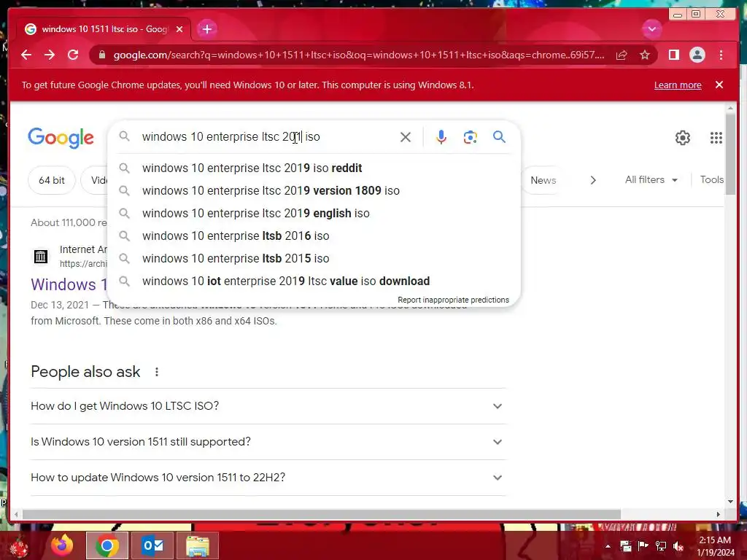Close the windows 10 1511 ltsc iso tab
The image size is (747, 560).
click(x=179, y=29)
